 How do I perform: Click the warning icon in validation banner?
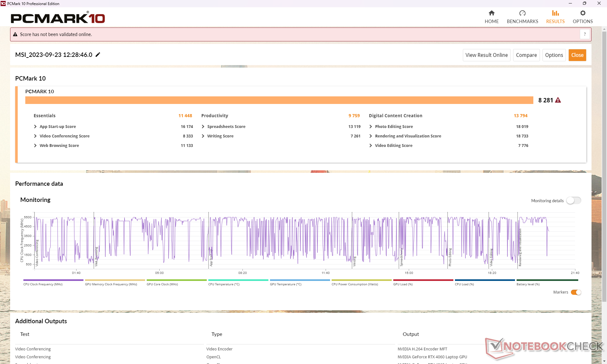[x=15, y=34]
